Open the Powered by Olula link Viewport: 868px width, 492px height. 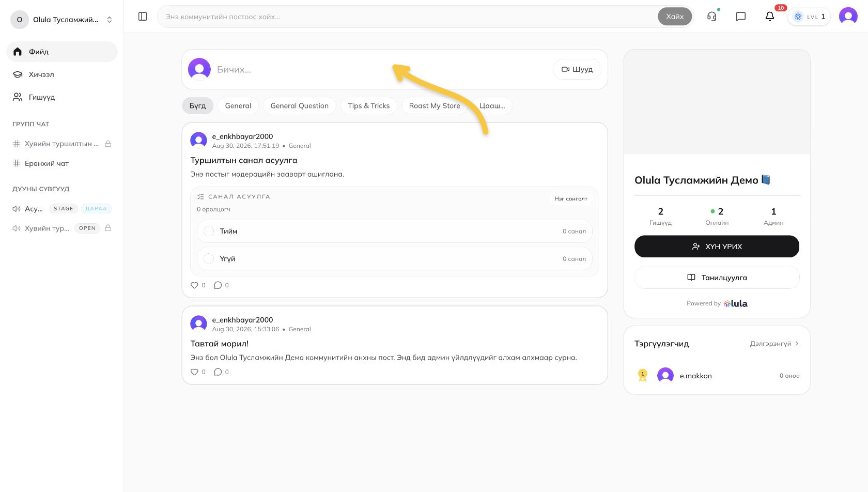coord(717,303)
